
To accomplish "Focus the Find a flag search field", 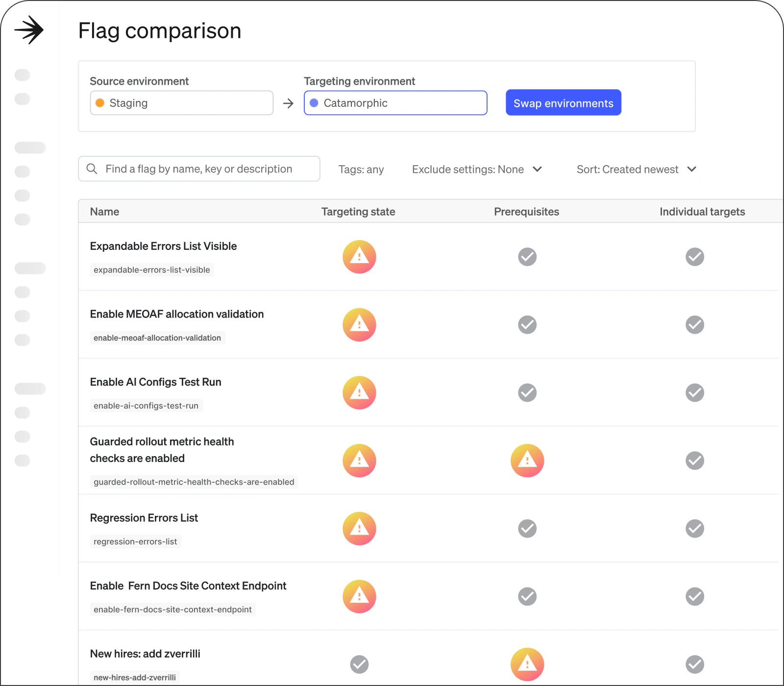I will coord(206,169).
